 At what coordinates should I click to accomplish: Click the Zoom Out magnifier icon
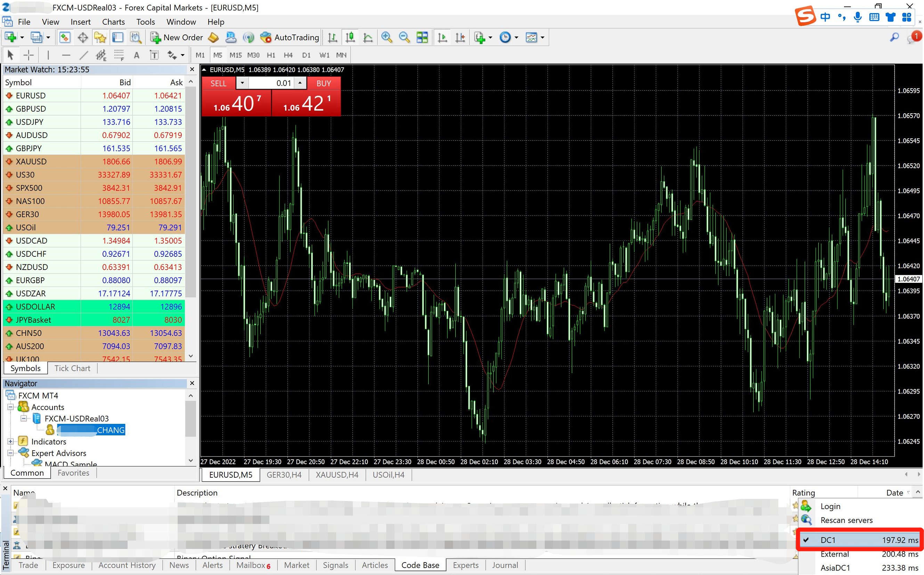click(x=404, y=37)
